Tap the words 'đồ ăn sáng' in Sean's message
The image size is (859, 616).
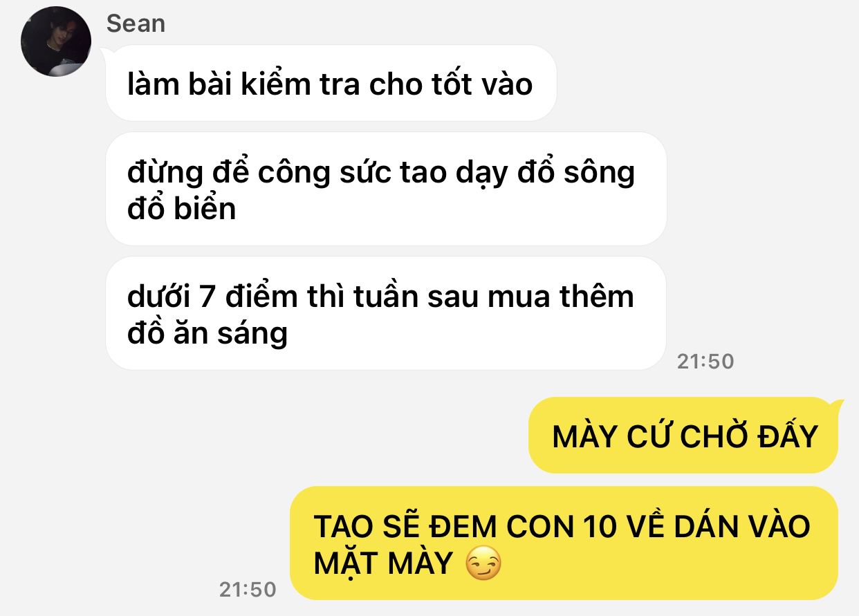tap(207, 334)
